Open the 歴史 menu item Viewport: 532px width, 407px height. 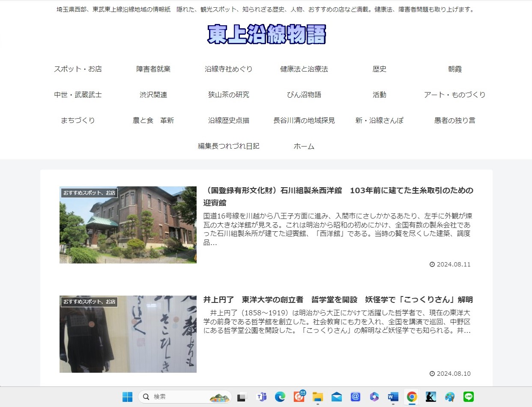(380, 69)
